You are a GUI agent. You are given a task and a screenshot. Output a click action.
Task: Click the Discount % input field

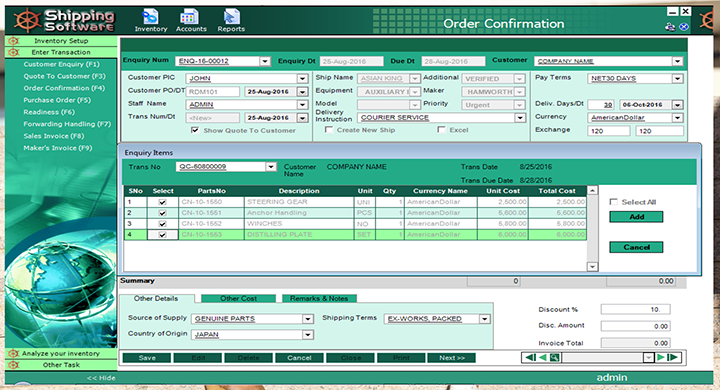point(635,310)
